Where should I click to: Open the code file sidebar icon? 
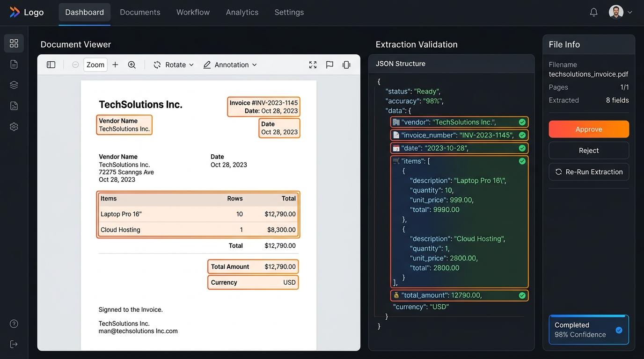coord(14,106)
